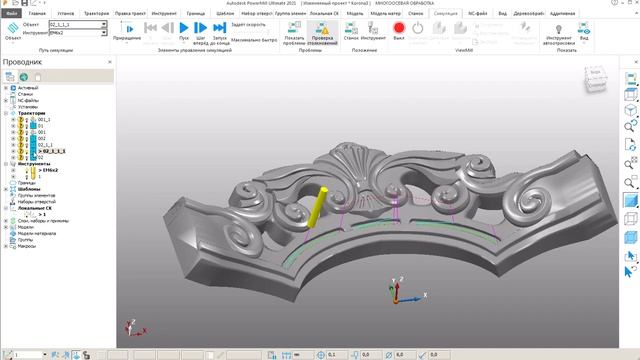Click the view cube in viewport
The height and width of the screenshot is (360, 640).
(595, 78)
